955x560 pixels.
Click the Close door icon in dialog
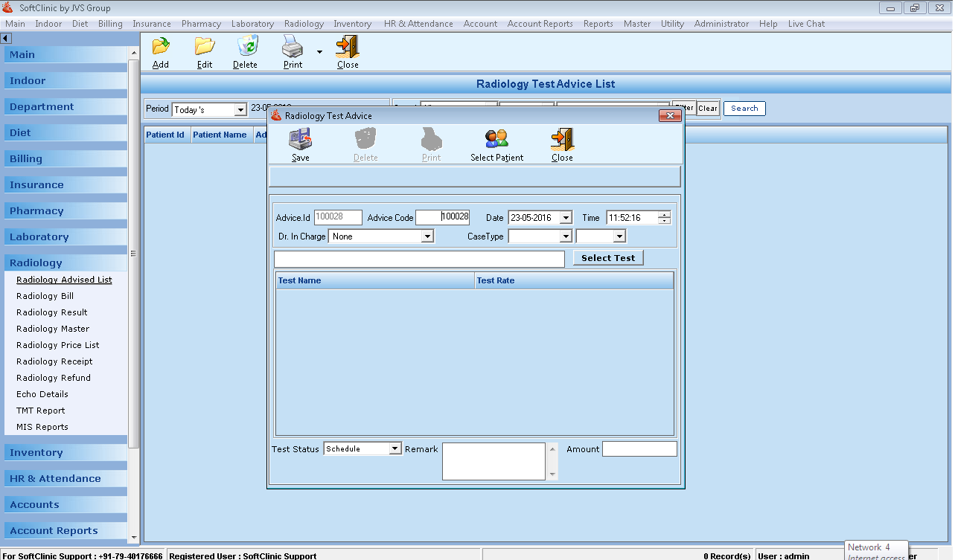(562, 139)
